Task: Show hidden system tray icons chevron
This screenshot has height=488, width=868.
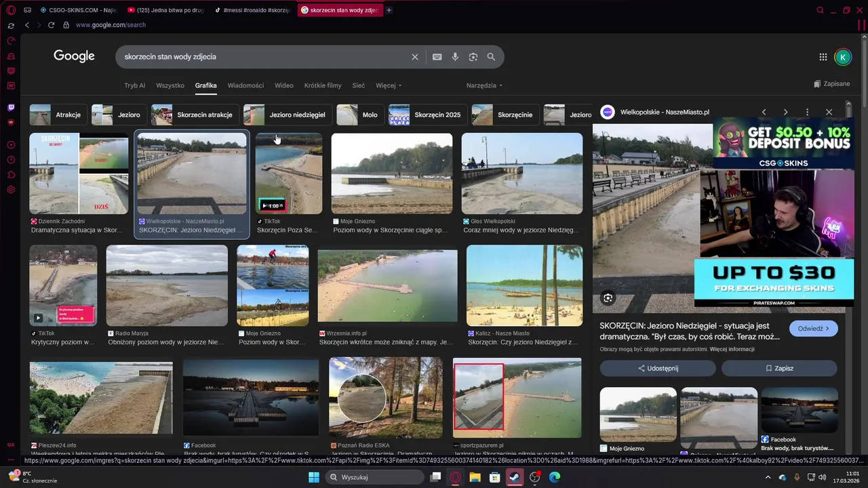Action: (768, 477)
